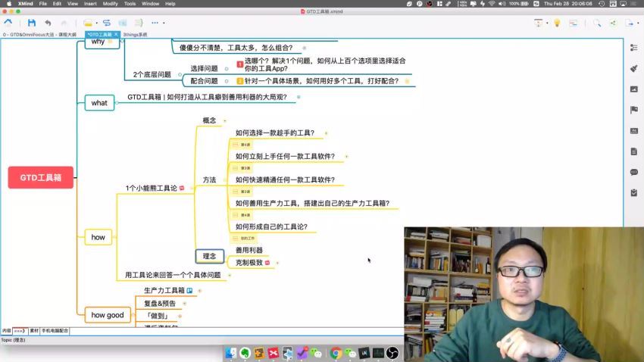Click topic 如何快速精通任何一款工具软件?
This screenshot has height=362, width=644.
(285, 179)
